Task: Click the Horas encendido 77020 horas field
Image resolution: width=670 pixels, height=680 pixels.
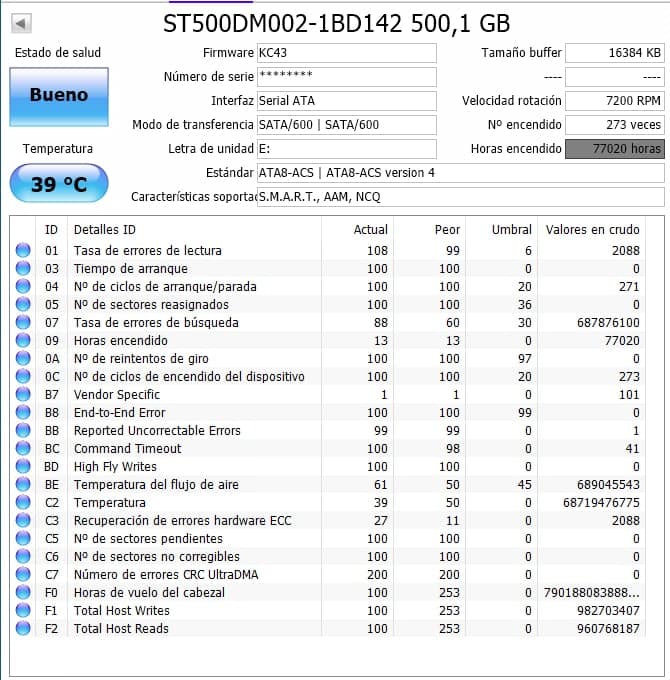Action: (614, 149)
